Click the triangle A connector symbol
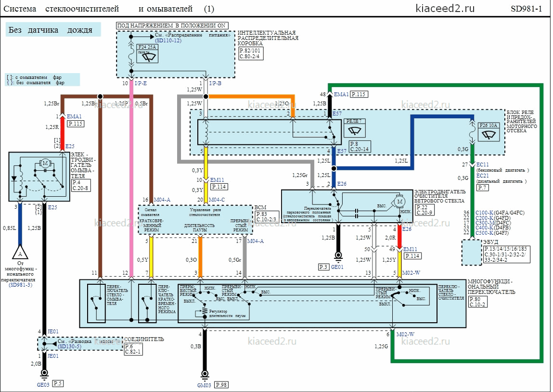This screenshot has height=392, width=553. click(x=20, y=252)
